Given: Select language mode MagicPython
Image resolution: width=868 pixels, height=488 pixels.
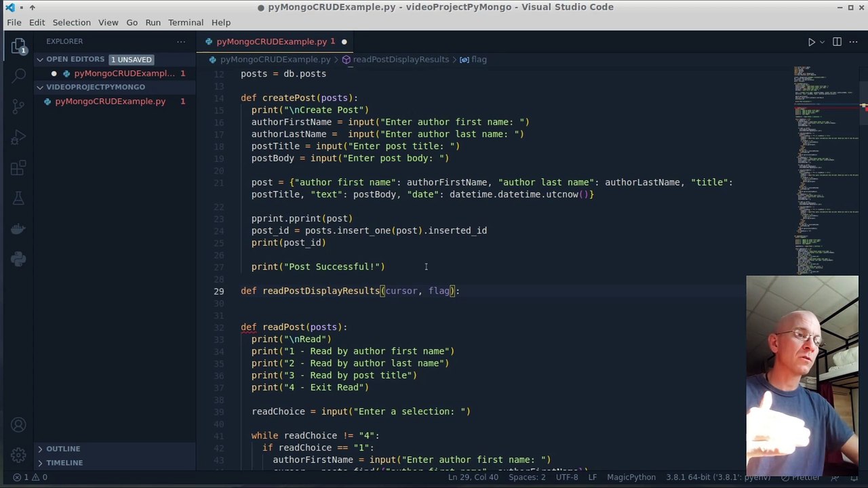Looking at the screenshot, I should tap(631, 477).
